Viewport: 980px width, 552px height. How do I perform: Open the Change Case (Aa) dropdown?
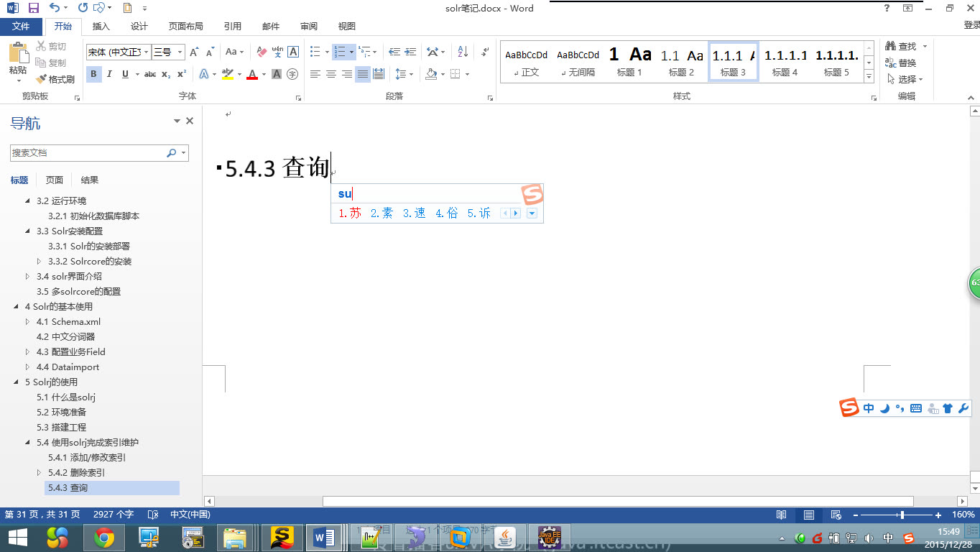coord(234,52)
